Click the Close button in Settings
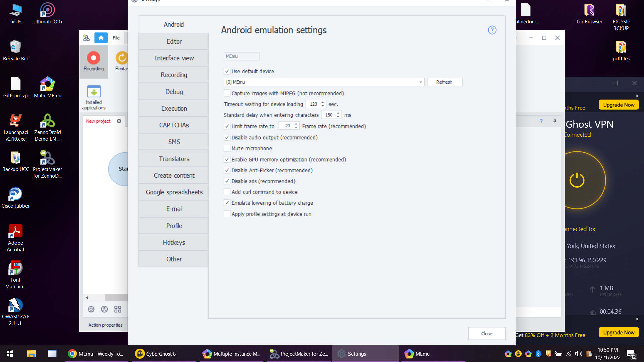Screen dimensions: 644x362 coord(486,334)
